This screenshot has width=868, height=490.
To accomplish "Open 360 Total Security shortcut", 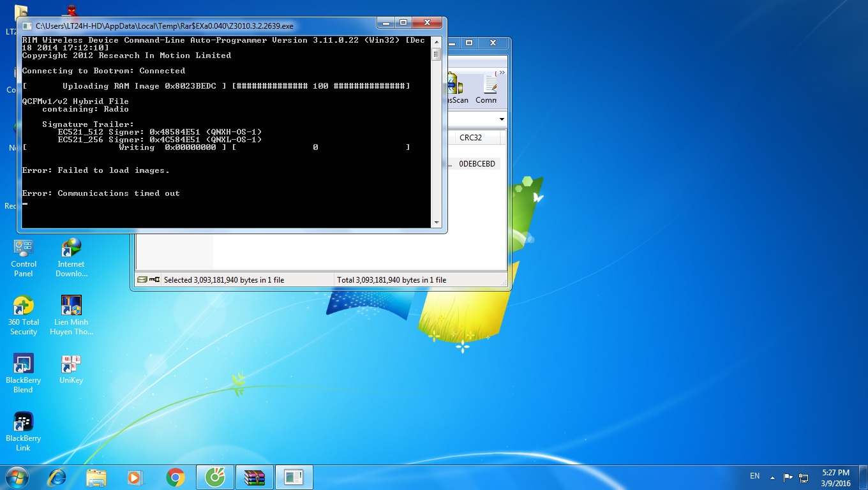I will [x=23, y=315].
